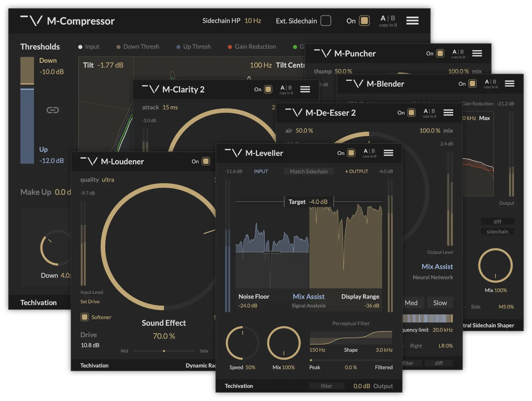Click the Sound Effect 70.0 % value in M-Loudener
This screenshot has height=401, width=532.
point(164,336)
